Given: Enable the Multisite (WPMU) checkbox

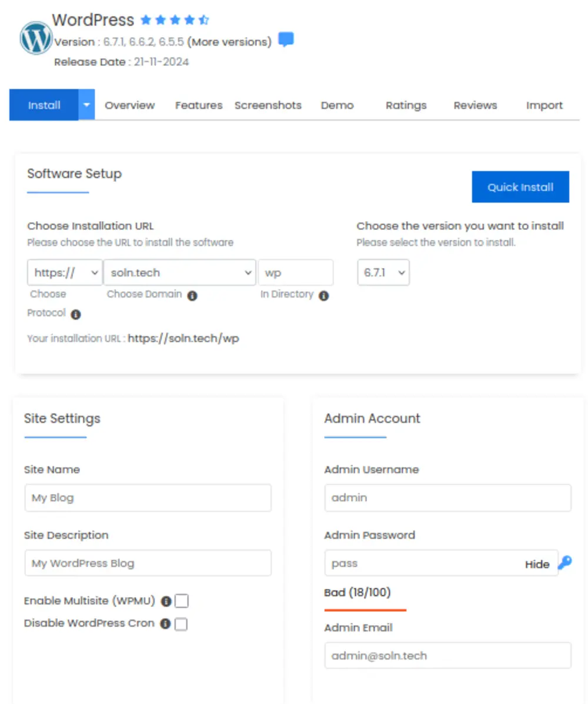Looking at the screenshot, I should [x=182, y=600].
